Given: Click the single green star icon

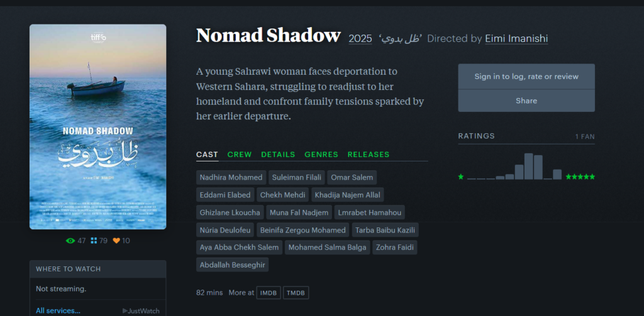Looking at the screenshot, I should click(461, 177).
